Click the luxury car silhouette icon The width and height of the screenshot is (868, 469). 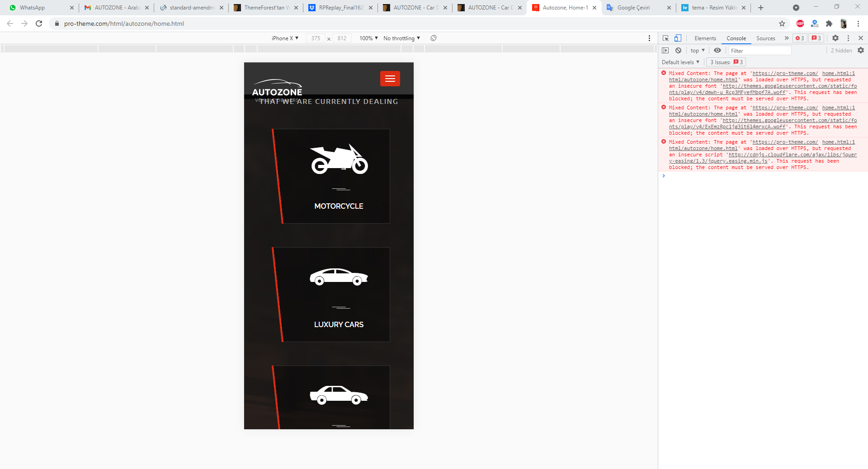pyautogui.click(x=339, y=277)
